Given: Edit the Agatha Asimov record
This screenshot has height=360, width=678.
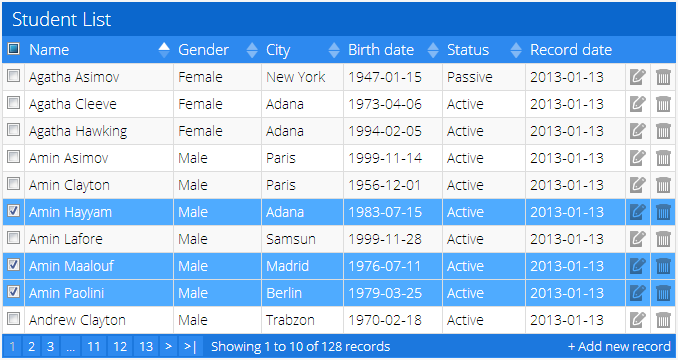Looking at the screenshot, I should [637, 77].
